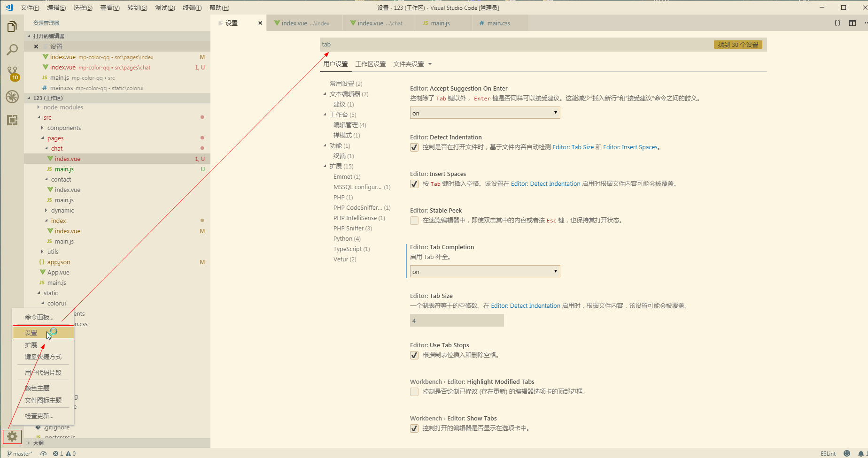Image resolution: width=868 pixels, height=458 pixels.
Task: Click the Manage gear icon at bottom-left
Action: (12, 436)
